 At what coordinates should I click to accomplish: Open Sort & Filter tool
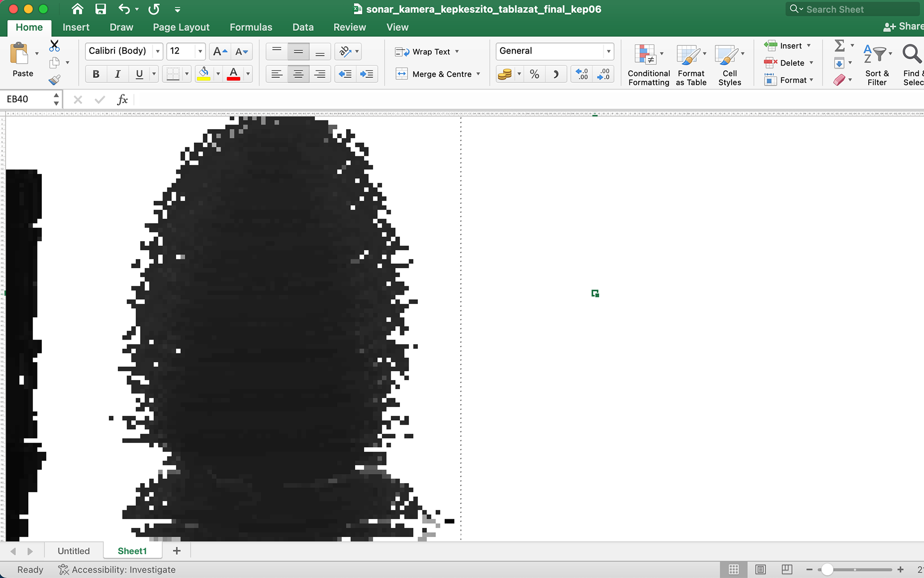point(877,65)
